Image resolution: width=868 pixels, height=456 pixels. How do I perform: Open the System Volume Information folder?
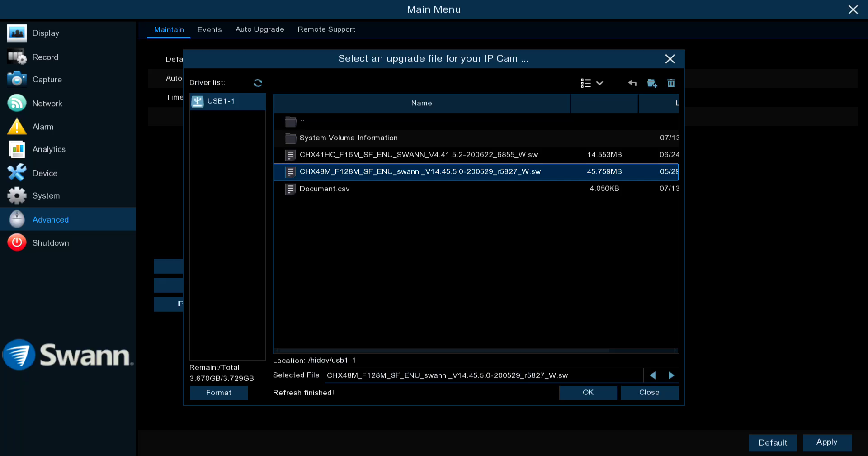click(348, 138)
